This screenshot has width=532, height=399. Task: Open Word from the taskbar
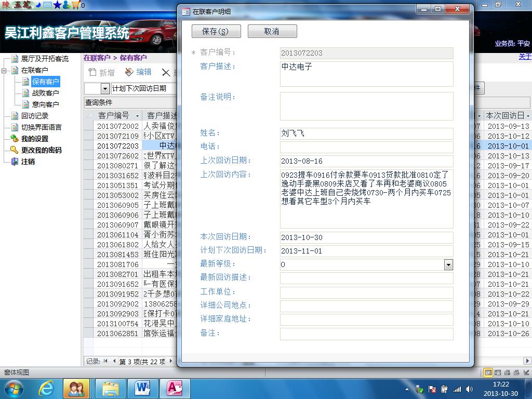pos(142,389)
